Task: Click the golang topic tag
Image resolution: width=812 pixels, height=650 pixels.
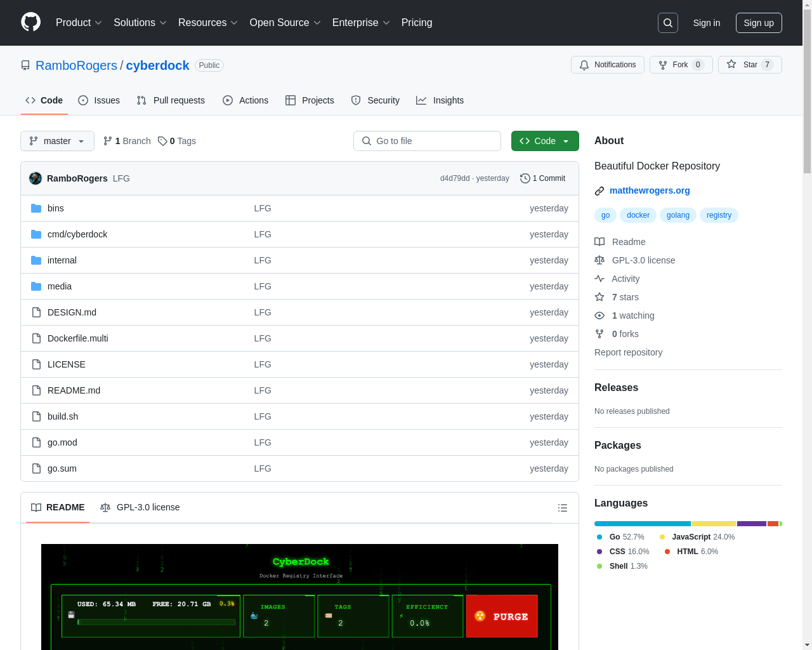Action: tap(678, 215)
